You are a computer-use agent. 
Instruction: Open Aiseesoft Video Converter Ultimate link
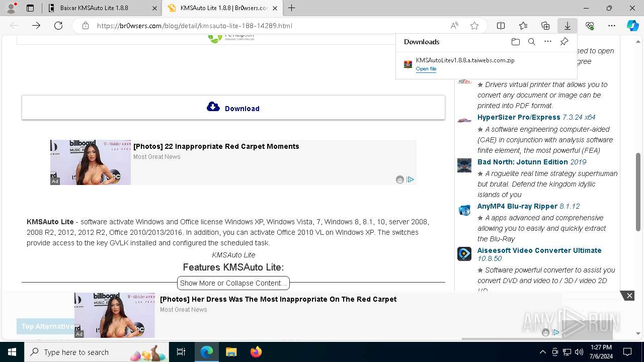pyautogui.click(x=539, y=250)
